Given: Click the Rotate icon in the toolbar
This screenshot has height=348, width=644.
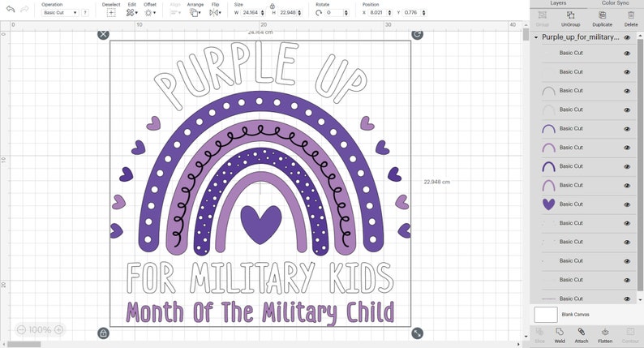Looking at the screenshot, I should [x=318, y=13].
